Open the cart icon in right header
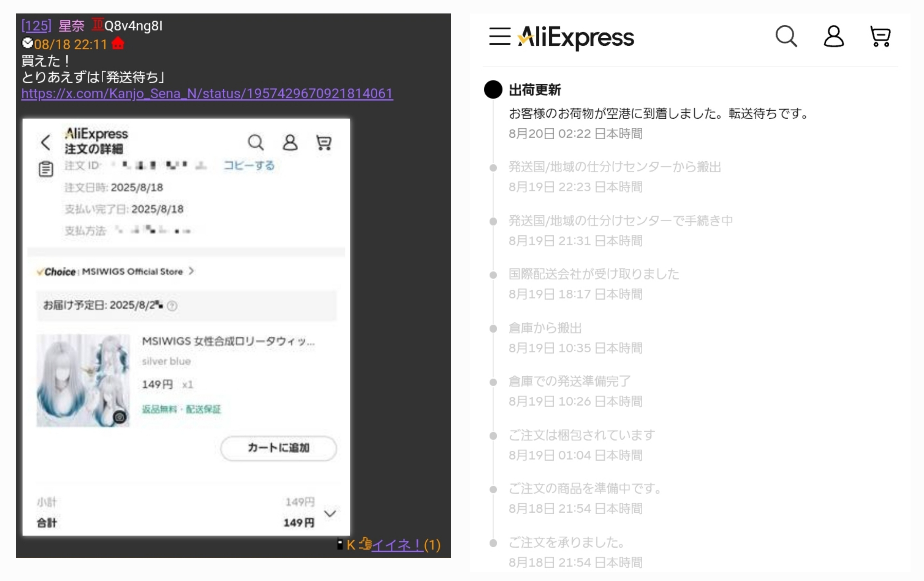 [880, 37]
